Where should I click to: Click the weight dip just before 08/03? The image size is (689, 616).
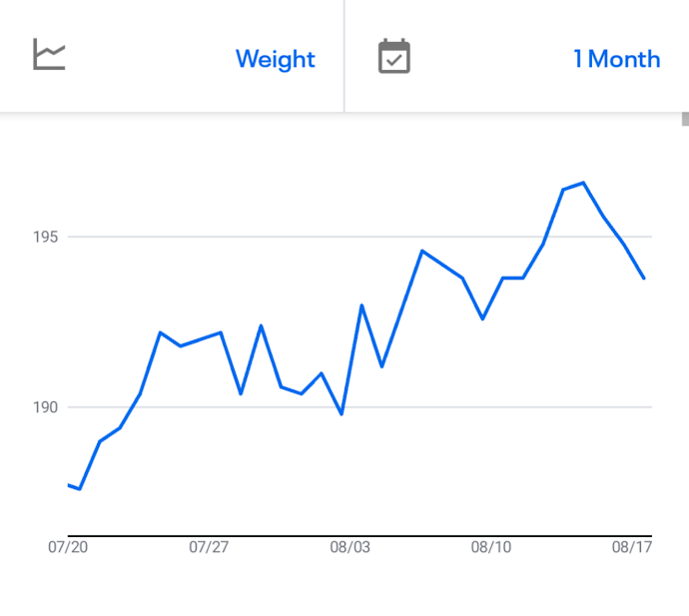pos(342,413)
